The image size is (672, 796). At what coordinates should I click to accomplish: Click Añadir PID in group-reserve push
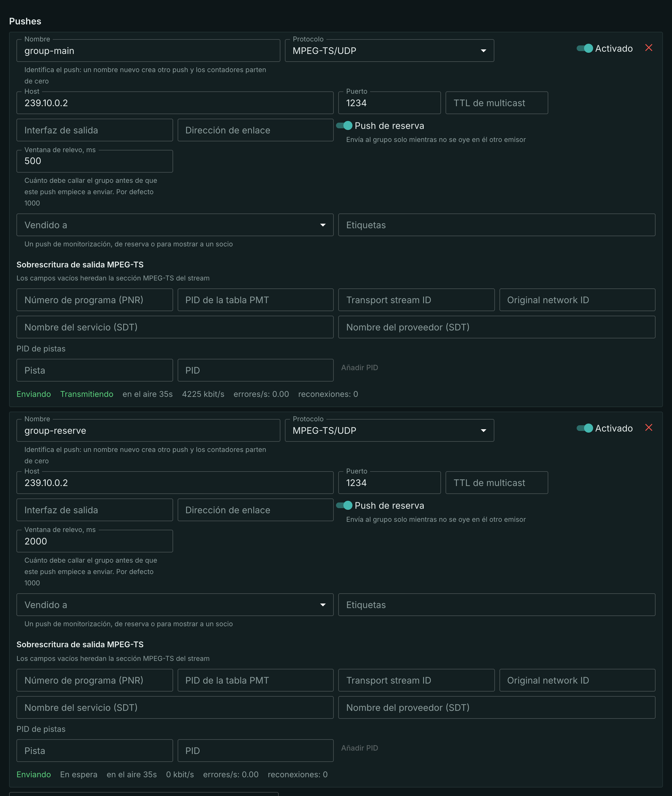[359, 748]
